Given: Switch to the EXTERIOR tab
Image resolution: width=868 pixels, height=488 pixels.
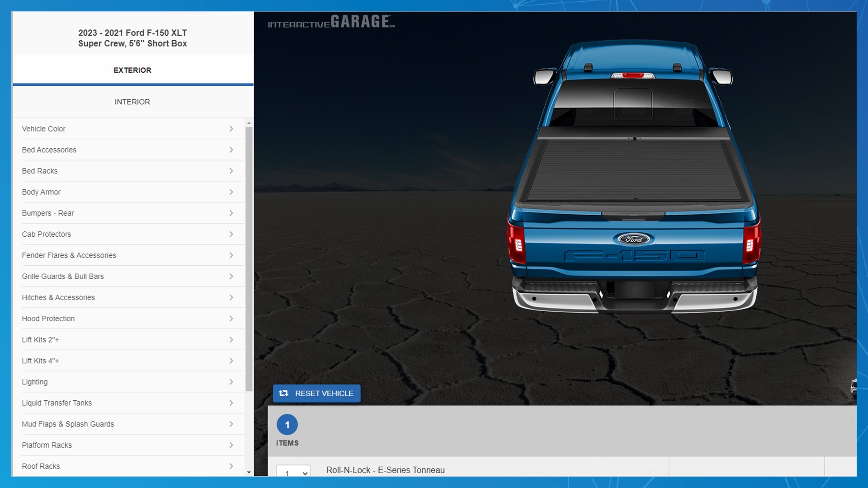Looking at the screenshot, I should point(132,70).
